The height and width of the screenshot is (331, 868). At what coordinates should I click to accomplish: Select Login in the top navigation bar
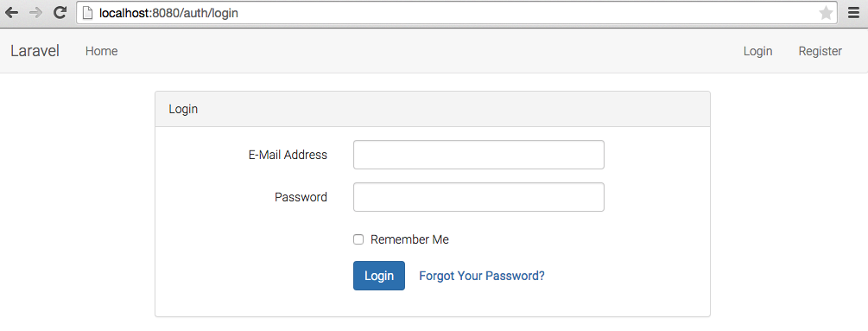point(757,51)
